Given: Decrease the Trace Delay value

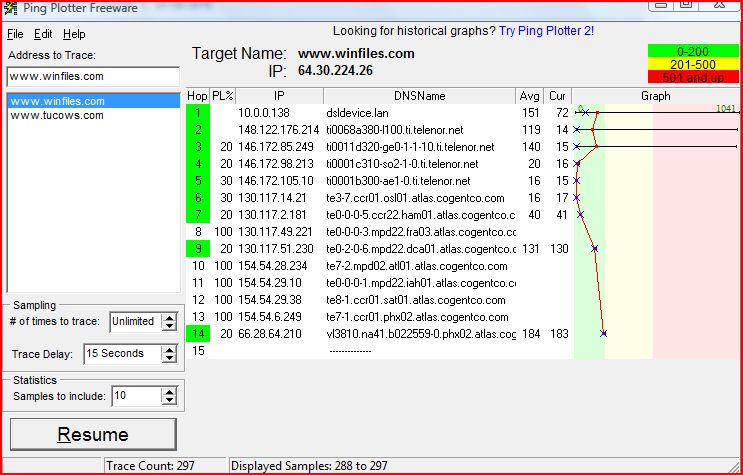Looking at the screenshot, I should pyautogui.click(x=169, y=358).
